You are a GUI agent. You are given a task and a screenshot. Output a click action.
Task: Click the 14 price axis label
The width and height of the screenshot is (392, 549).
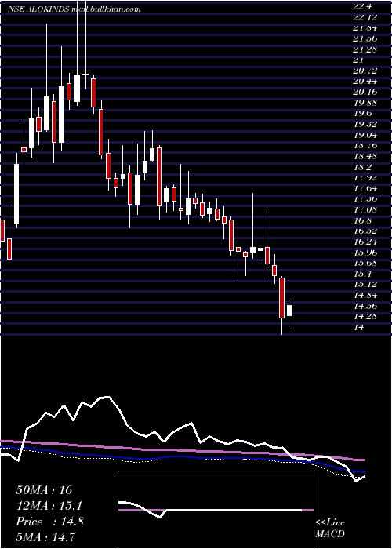coord(359,327)
